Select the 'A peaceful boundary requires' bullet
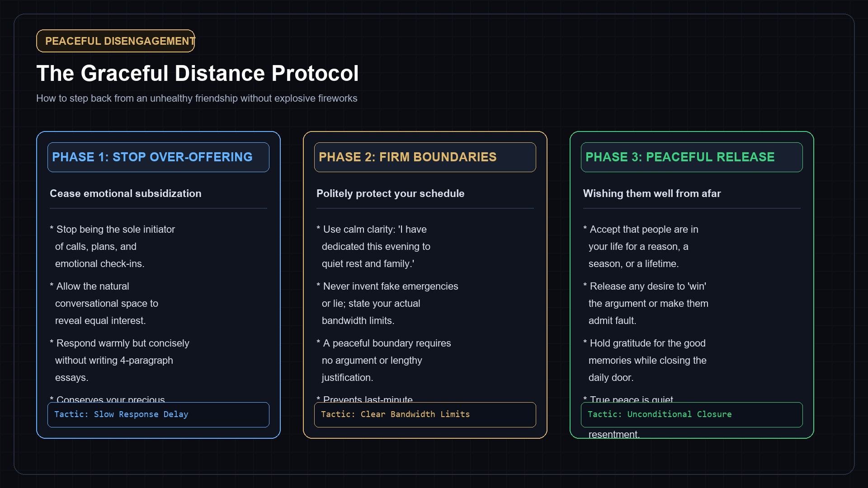 (384, 361)
